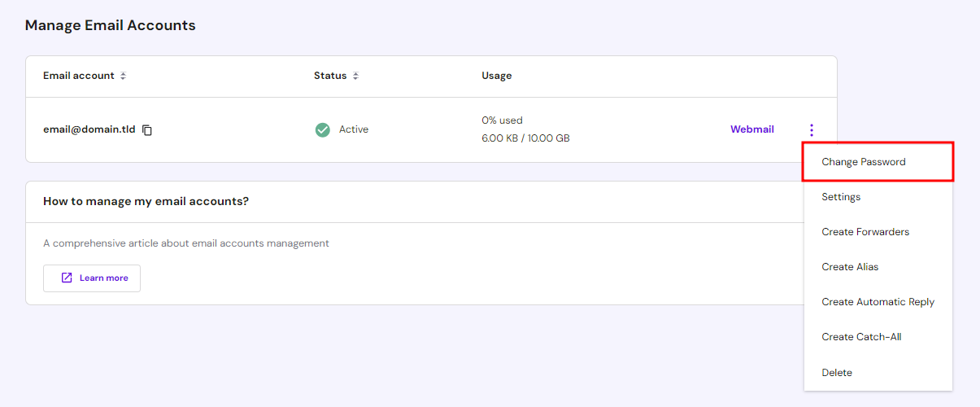Click the How to manage my email accounts heading
The height and width of the screenshot is (407, 980).
[x=146, y=201]
